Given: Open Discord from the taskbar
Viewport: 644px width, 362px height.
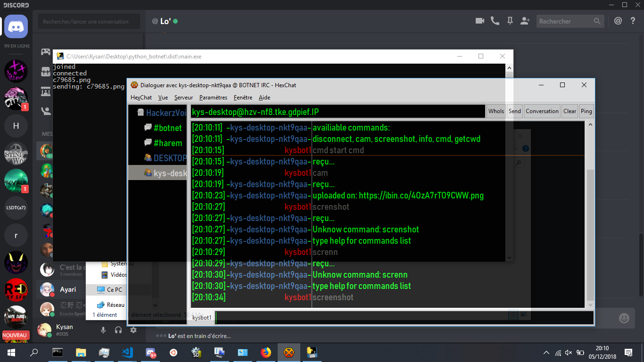Looking at the screenshot, I should (151, 352).
